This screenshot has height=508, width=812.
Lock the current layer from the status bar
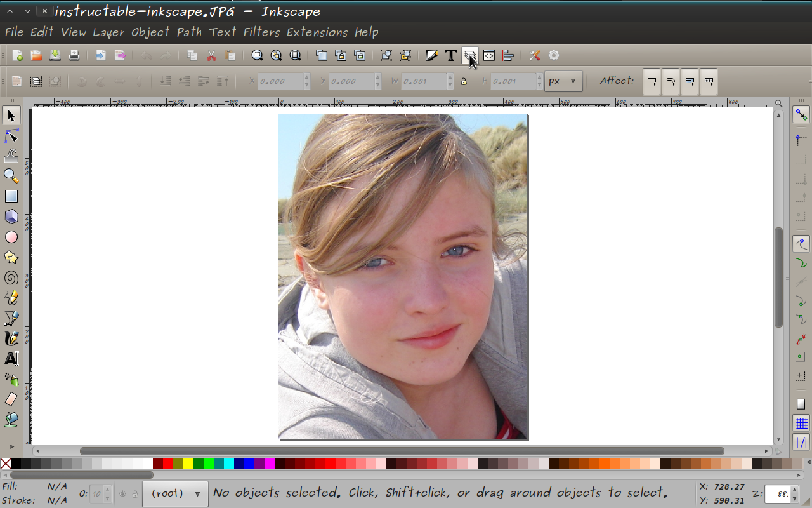click(134, 493)
